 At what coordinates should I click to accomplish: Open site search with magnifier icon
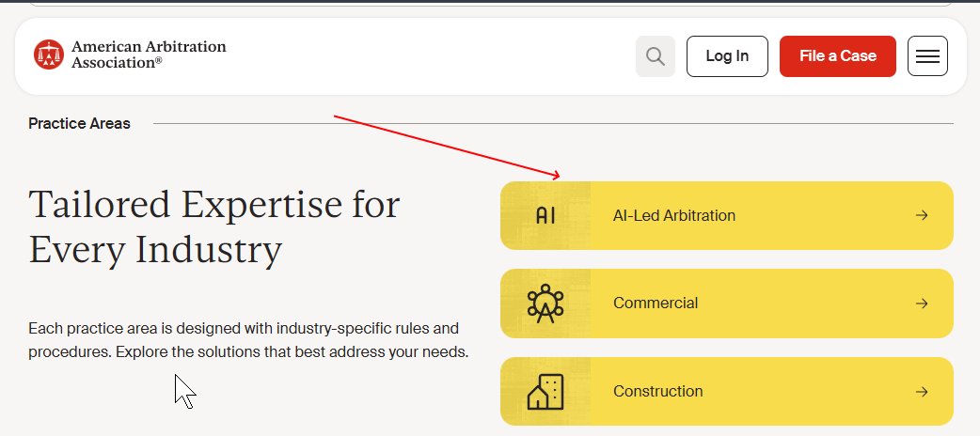[x=655, y=56]
